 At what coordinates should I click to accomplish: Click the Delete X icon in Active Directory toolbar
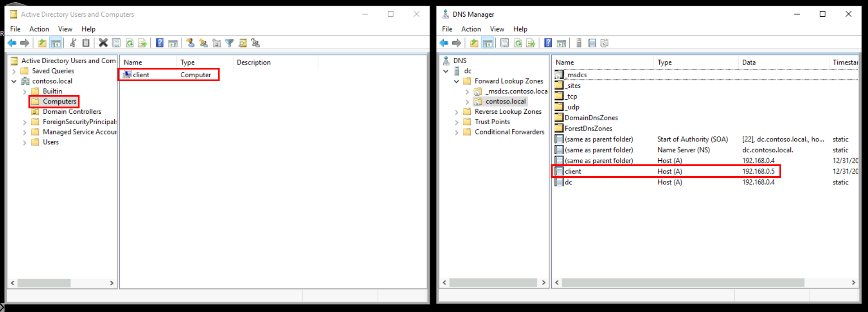[x=103, y=43]
